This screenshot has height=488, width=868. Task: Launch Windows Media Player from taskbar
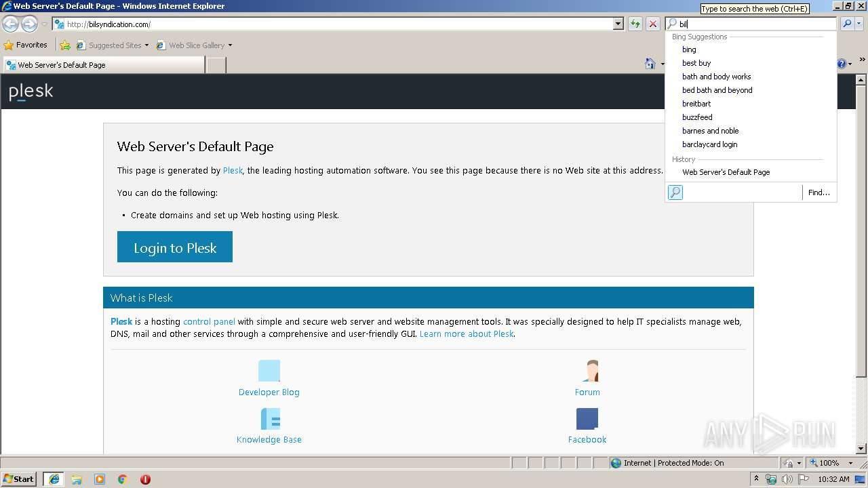100,479
